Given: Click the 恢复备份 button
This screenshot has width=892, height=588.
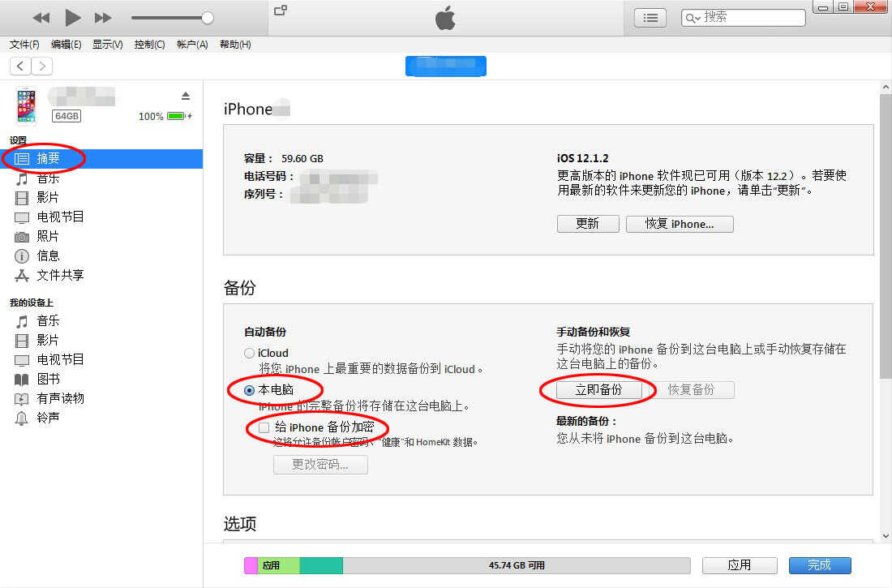Looking at the screenshot, I should 691,390.
